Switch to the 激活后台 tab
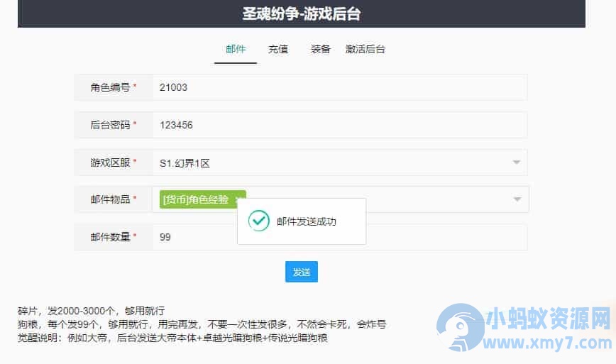Image resolution: width=616 pixels, height=364 pixels. [365, 49]
